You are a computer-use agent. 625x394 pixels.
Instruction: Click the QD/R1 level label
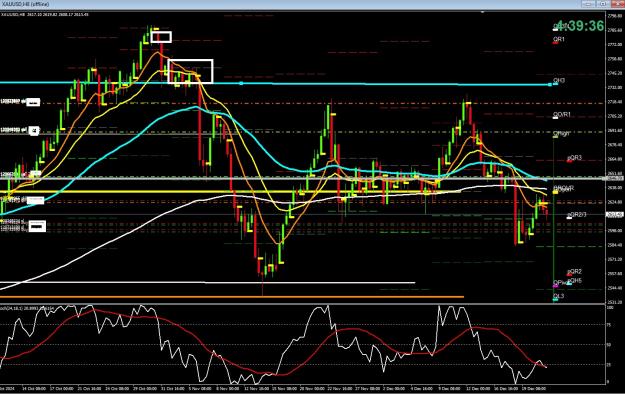(x=562, y=114)
